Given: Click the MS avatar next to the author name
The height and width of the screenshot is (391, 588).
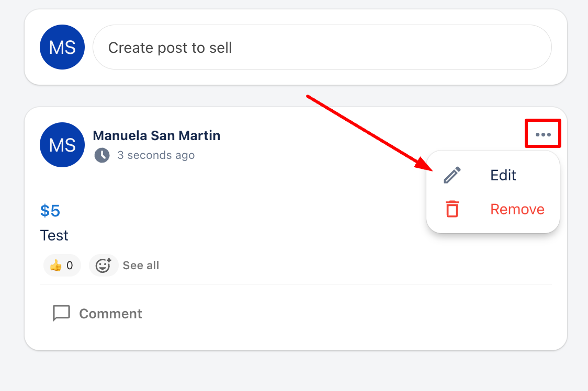Looking at the screenshot, I should tap(62, 145).
